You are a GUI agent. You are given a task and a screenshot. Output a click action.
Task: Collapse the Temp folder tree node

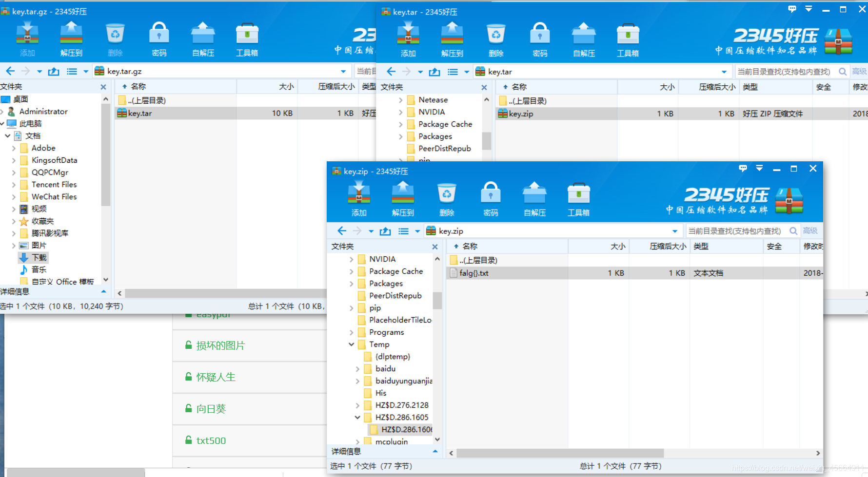(x=352, y=344)
